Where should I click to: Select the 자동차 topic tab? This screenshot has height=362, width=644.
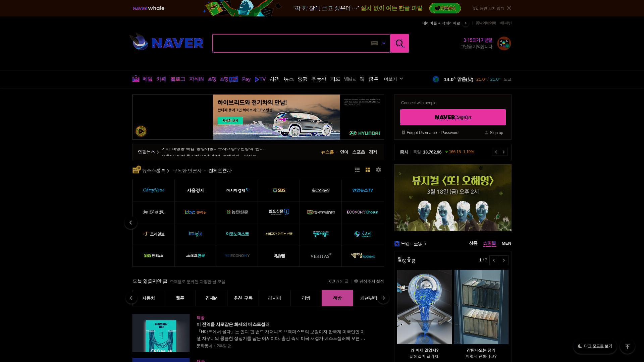[148, 298]
